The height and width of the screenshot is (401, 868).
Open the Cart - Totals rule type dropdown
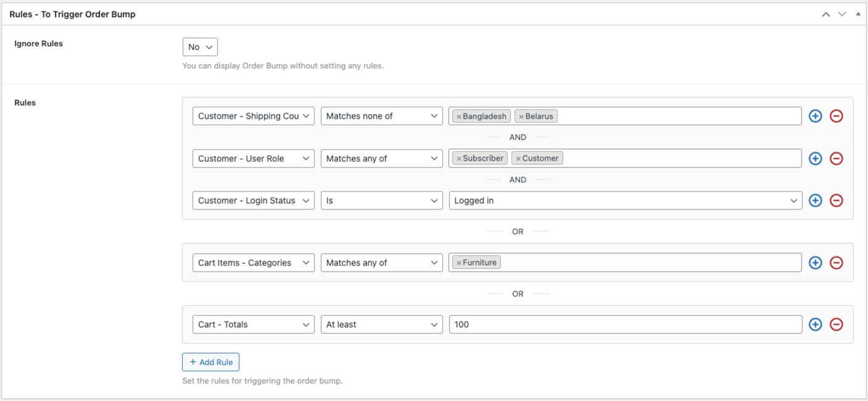click(253, 324)
